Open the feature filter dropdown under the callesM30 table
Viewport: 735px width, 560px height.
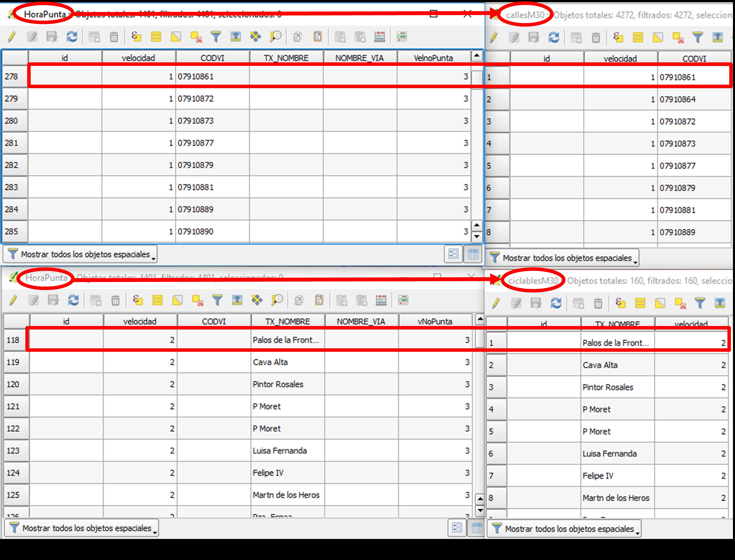click(x=562, y=258)
